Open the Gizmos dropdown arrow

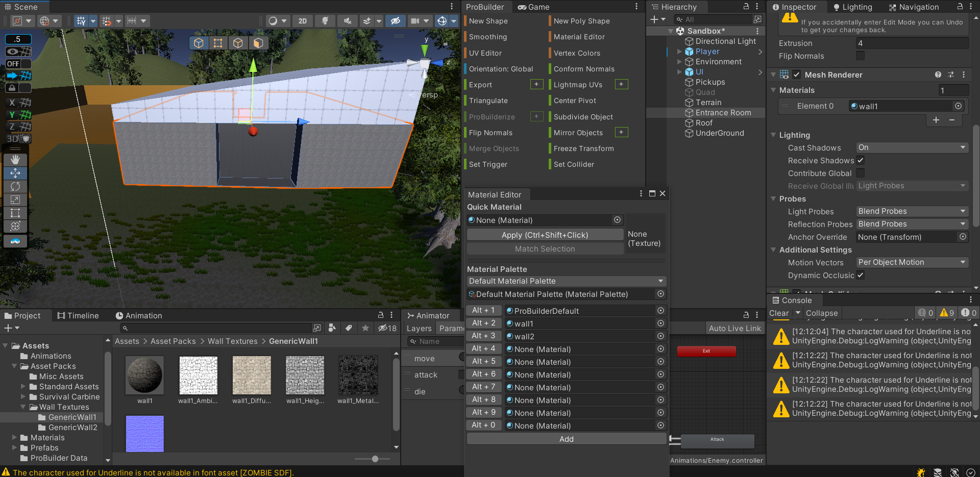coord(453,21)
